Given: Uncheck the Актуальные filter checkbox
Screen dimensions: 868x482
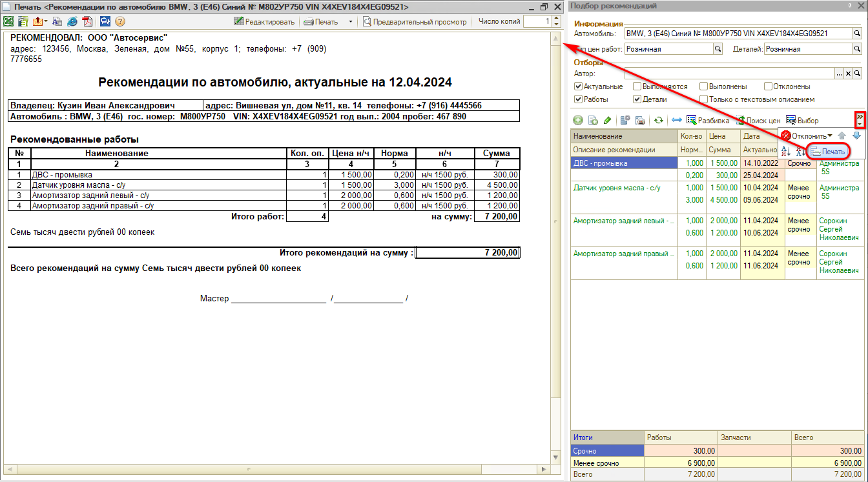Looking at the screenshot, I should pos(579,86).
